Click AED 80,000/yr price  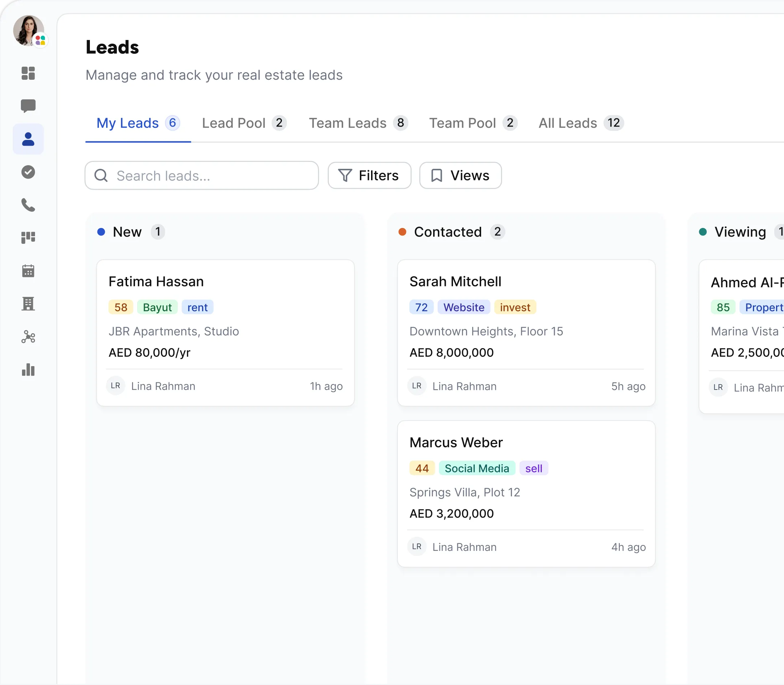point(149,352)
